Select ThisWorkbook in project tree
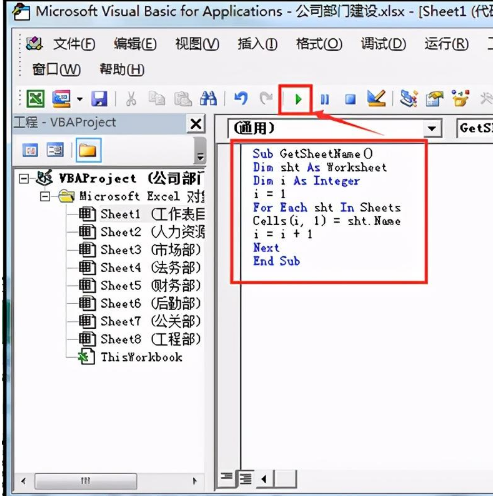This screenshot has width=493, height=496. pyautogui.click(x=130, y=357)
